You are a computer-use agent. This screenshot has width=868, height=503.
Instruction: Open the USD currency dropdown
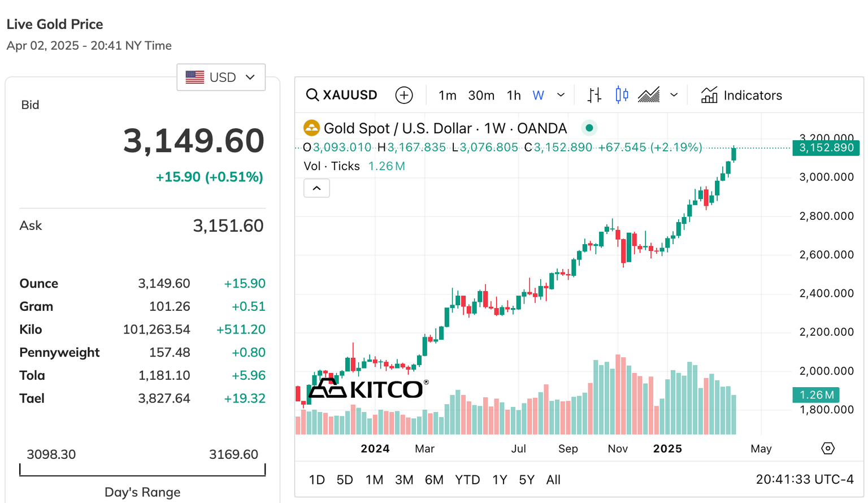click(221, 77)
